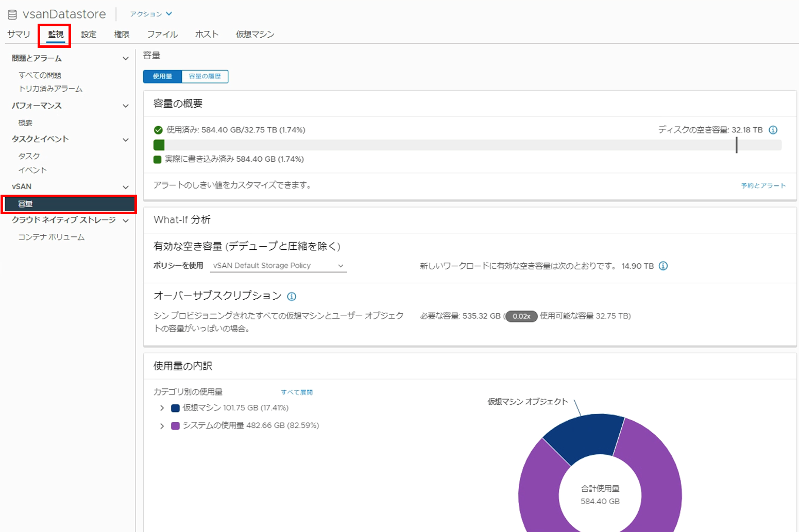Click the ディスクの空き容量: 32.18 TB text
This screenshot has height=532, width=799.
[x=710, y=130]
